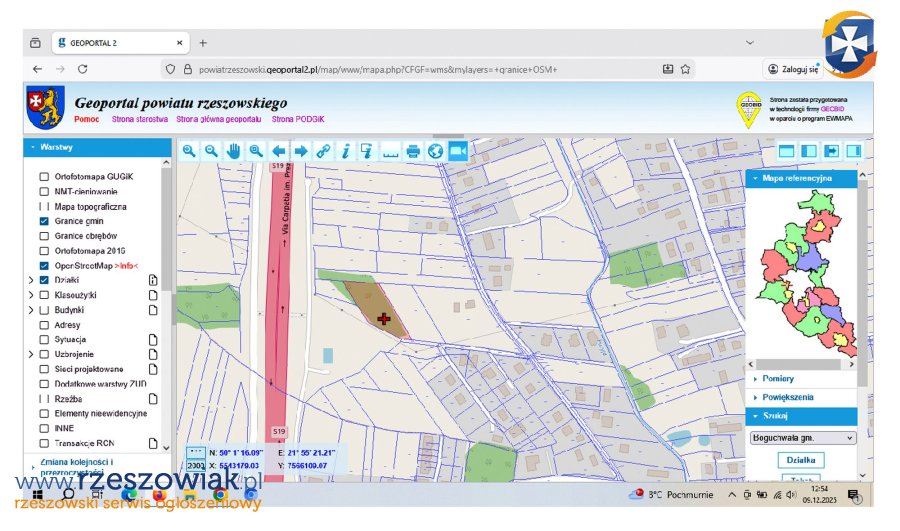This screenshot has width=900, height=531.
Task: Open the ruler measurement tool
Action: (390, 150)
